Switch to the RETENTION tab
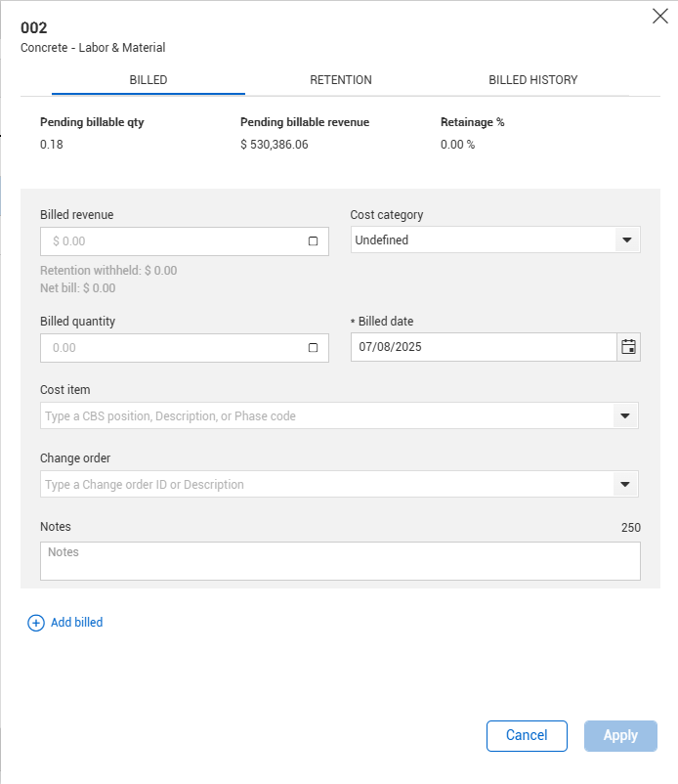678x784 pixels. click(341, 80)
